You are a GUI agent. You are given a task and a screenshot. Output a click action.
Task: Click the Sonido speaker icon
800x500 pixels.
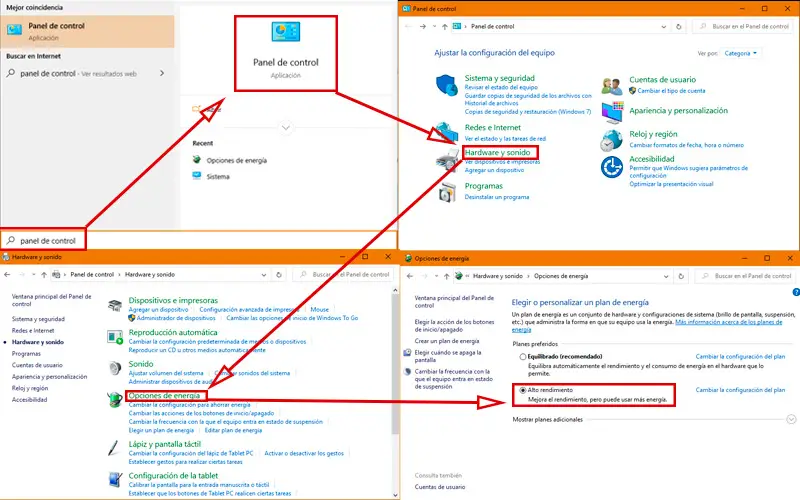click(115, 368)
